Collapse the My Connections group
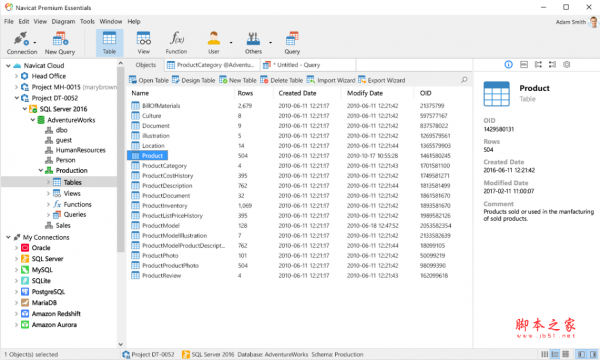 [8, 237]
